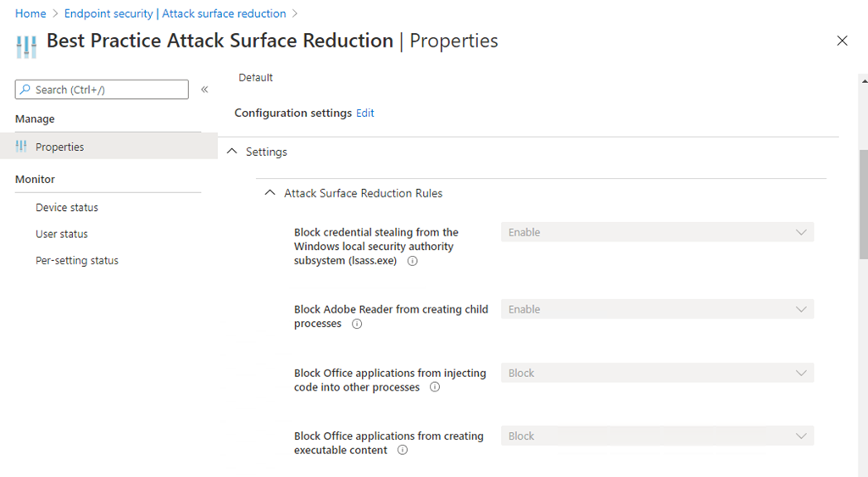The height and width of the screenshot is (477, 868).
Task: Open Office injecting code rule dropdown
Action: tap(657, 373)
